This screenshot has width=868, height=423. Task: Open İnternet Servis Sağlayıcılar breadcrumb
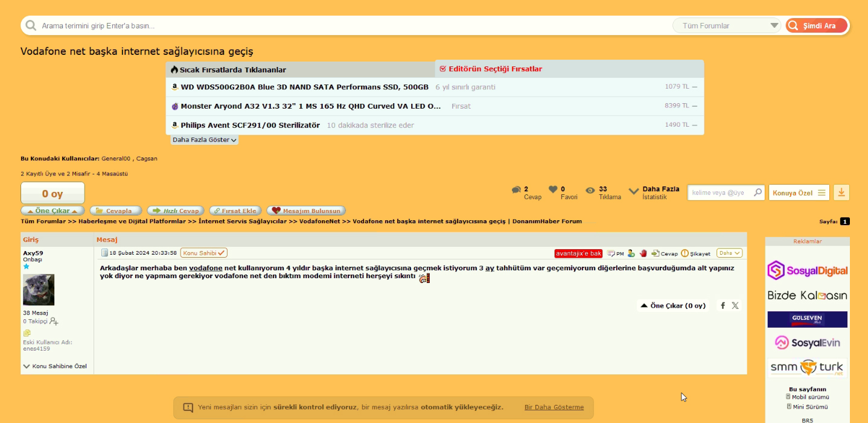click(x=243, y=221)
